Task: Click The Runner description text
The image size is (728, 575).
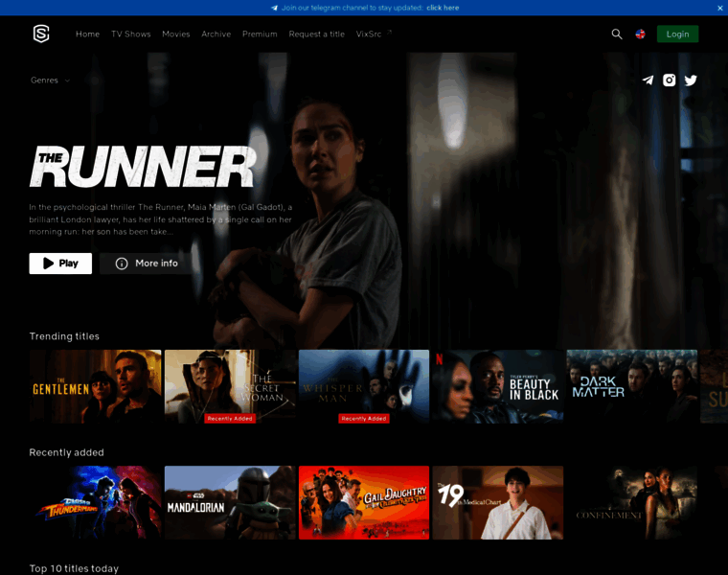Action: pyautogui.click(x=161, y=219)
